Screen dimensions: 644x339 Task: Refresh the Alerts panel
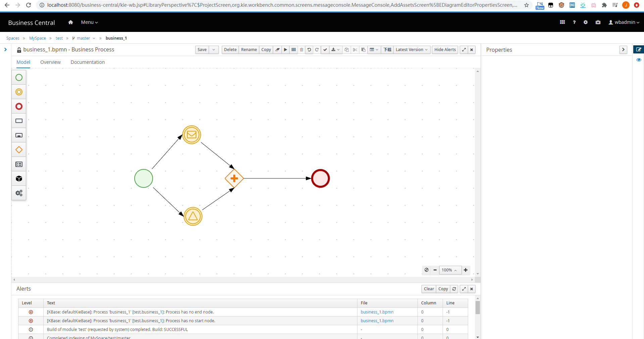pos(454,289)
